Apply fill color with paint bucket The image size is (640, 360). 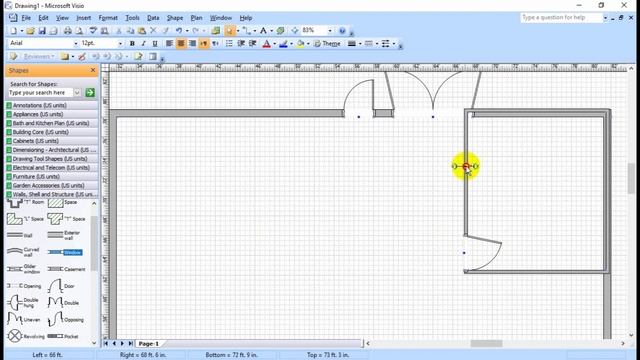(x=300, y=44)
